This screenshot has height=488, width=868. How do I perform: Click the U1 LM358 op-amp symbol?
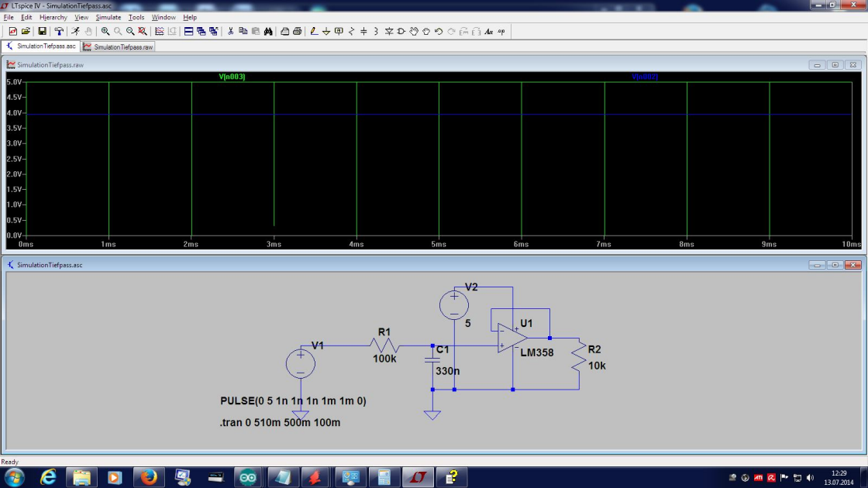512,338
